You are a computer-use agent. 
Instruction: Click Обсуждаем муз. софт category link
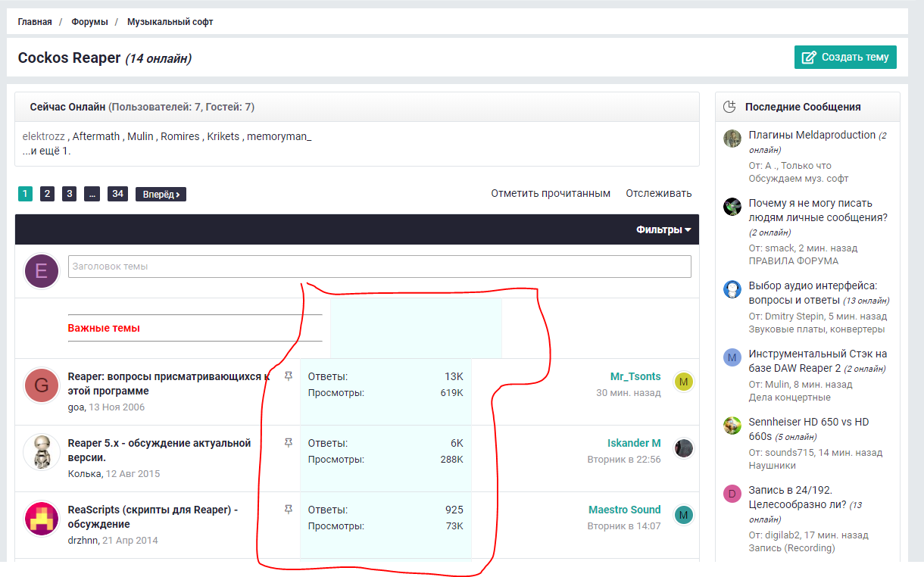[799, 179]
